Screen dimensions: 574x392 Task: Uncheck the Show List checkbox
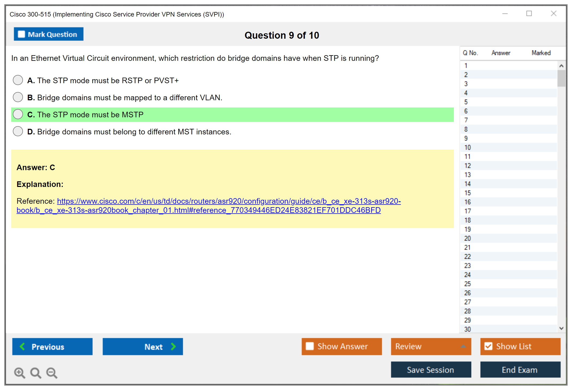click(488, 346)
